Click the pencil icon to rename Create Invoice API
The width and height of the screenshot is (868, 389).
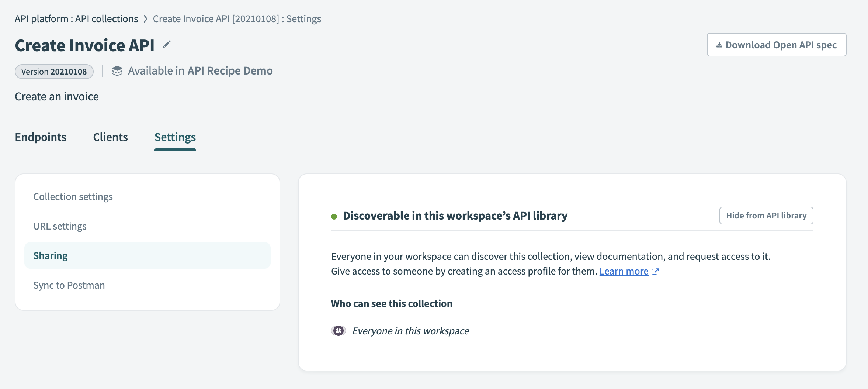point(167,44)
